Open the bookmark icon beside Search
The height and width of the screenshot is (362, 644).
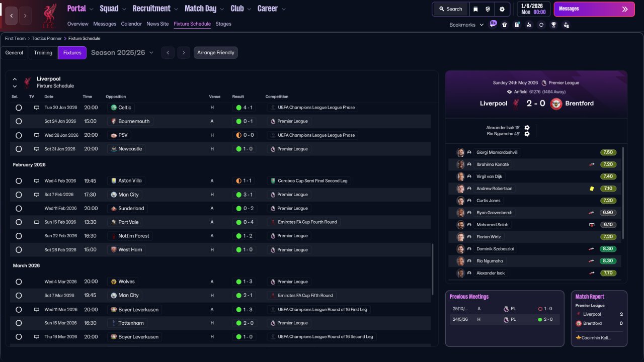pos(475,9)
